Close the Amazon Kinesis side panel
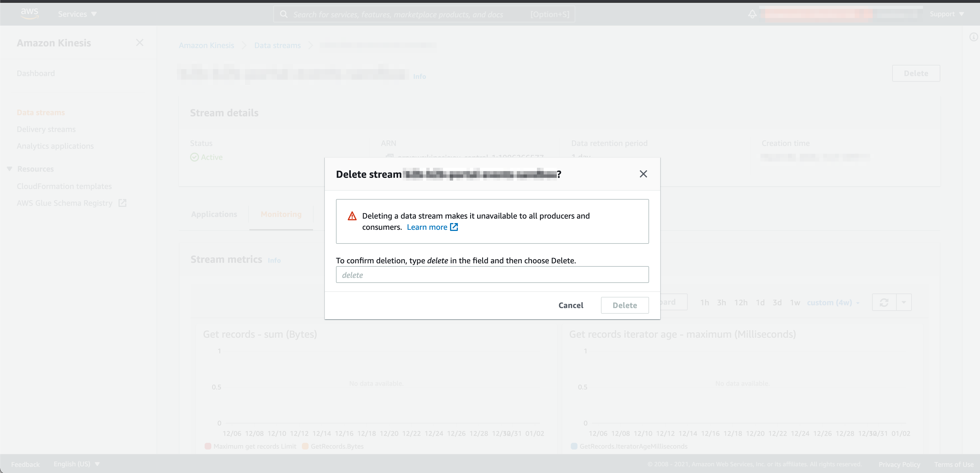The height and width of the screenshot is (473, 980). coord(139,42)
